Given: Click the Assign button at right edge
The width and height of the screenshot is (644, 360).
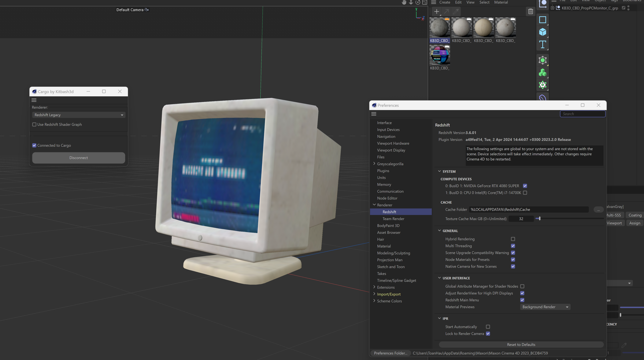Looking at the screenshot, I should pos(635,223).
